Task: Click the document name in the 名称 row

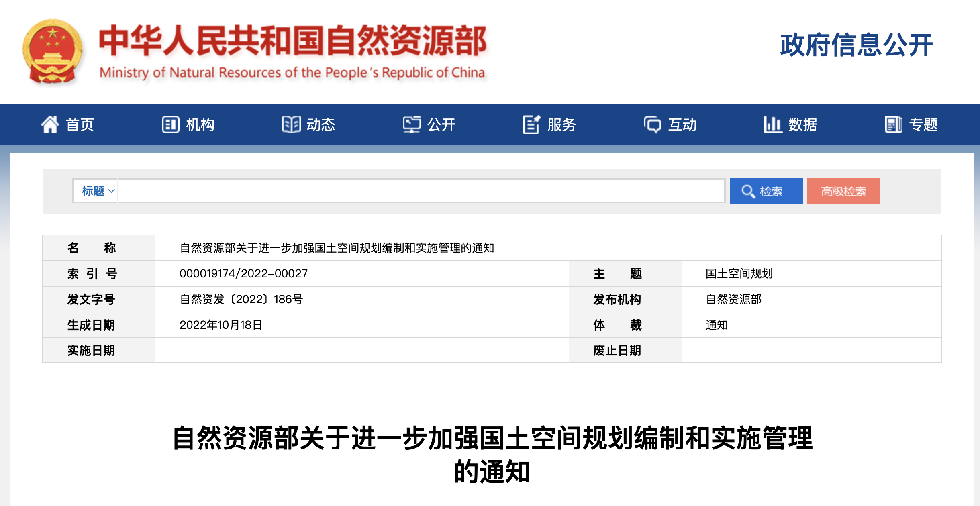Action: 337,248
